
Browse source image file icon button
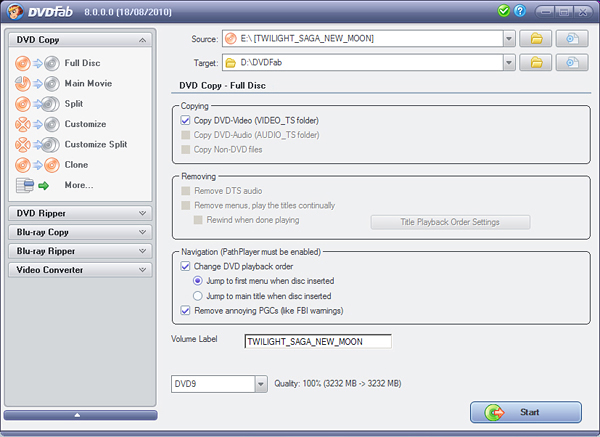point(572,39)
